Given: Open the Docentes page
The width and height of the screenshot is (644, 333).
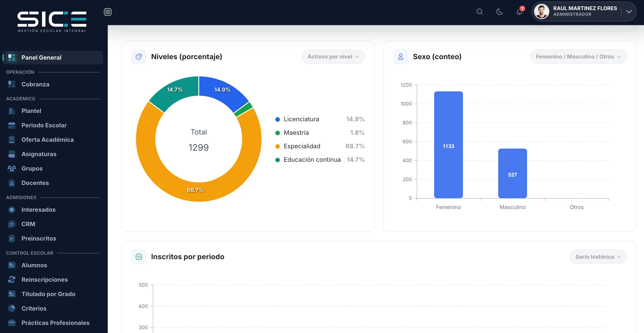Looking at the screenshot, I should pos(53,183).
